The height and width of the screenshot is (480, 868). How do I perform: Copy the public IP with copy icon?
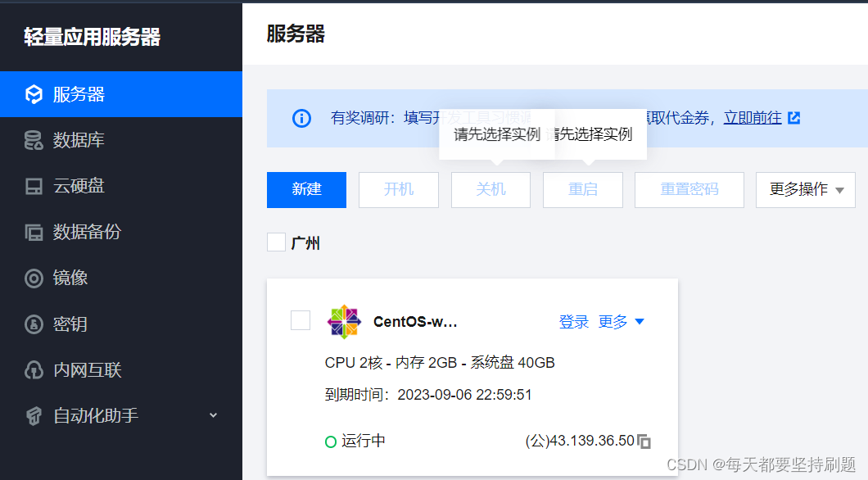point(644,442)
